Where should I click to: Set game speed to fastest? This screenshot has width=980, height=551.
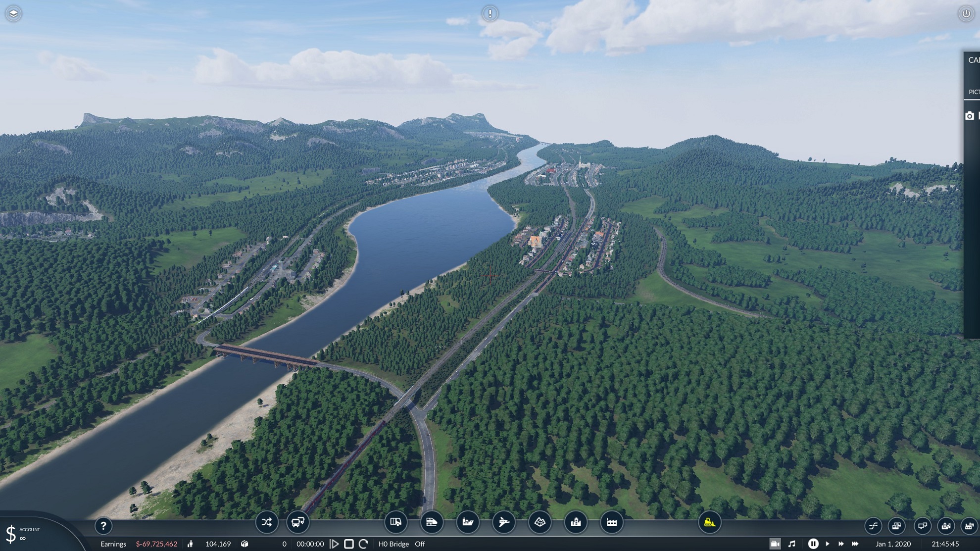(855, 544)
